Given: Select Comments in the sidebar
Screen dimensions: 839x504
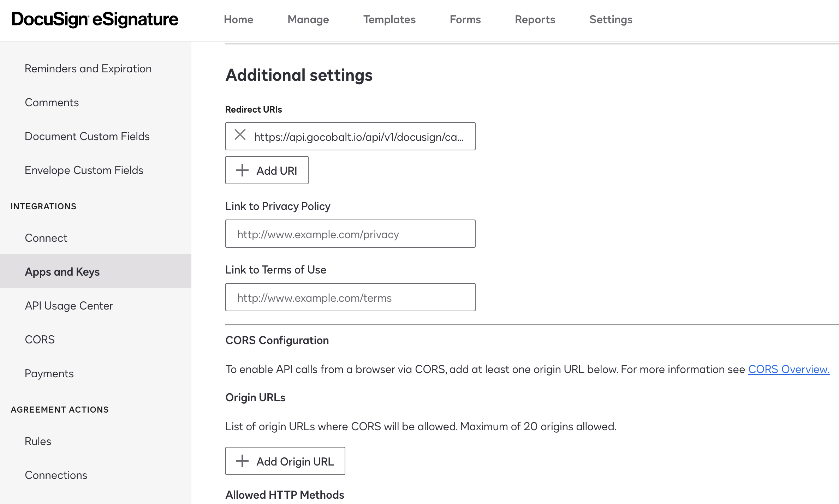Looking at the screenshot, I should click(x=52, y=102).
